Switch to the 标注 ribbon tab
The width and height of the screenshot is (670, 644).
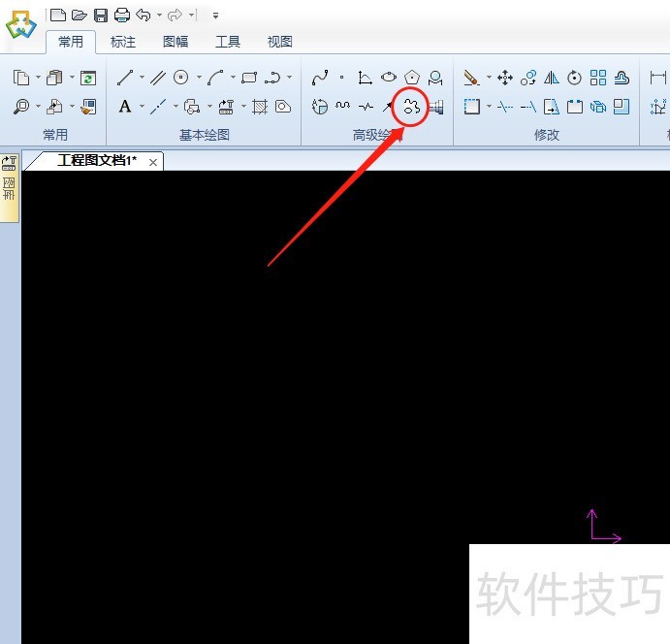point(123,42)
